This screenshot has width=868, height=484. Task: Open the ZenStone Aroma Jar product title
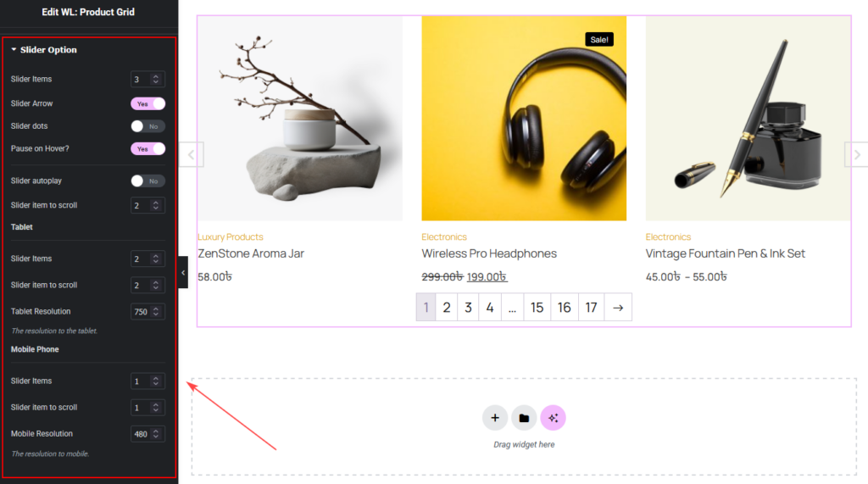[251, 253]
